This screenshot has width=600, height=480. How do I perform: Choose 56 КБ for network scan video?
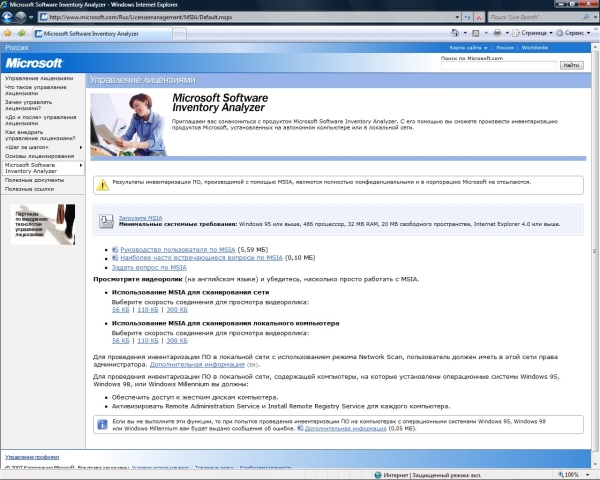click(x=121, y=310)
